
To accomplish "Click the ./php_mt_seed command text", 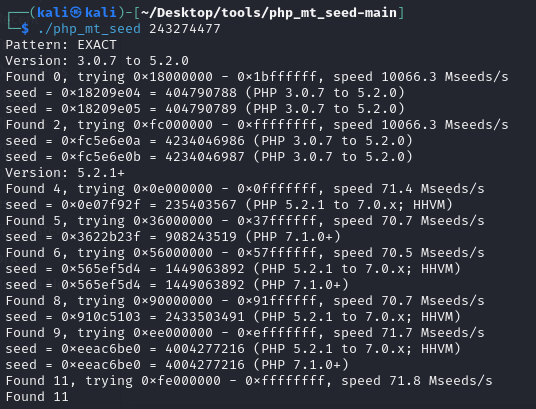I will pos(89,29).
